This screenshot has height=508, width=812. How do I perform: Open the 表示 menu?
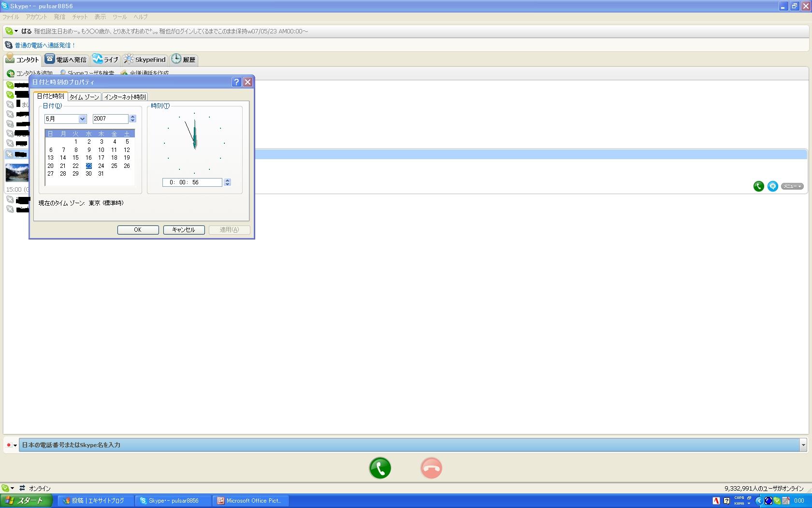click(100, 17)
